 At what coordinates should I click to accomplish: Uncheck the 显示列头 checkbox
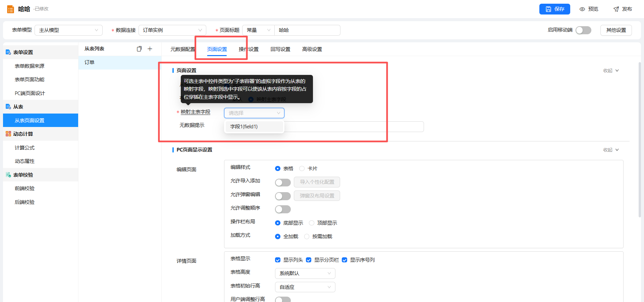click(x=278, y=260)
